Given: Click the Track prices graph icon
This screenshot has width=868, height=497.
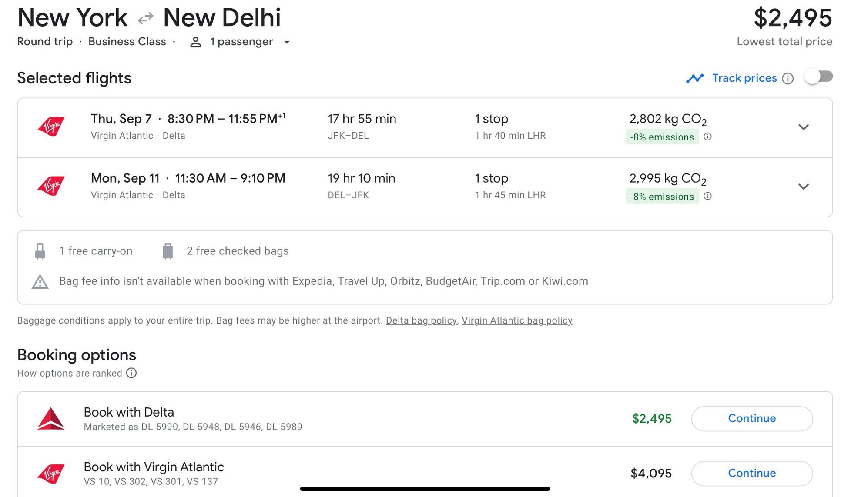Looking at the screenshot, I should coord(694,78).
